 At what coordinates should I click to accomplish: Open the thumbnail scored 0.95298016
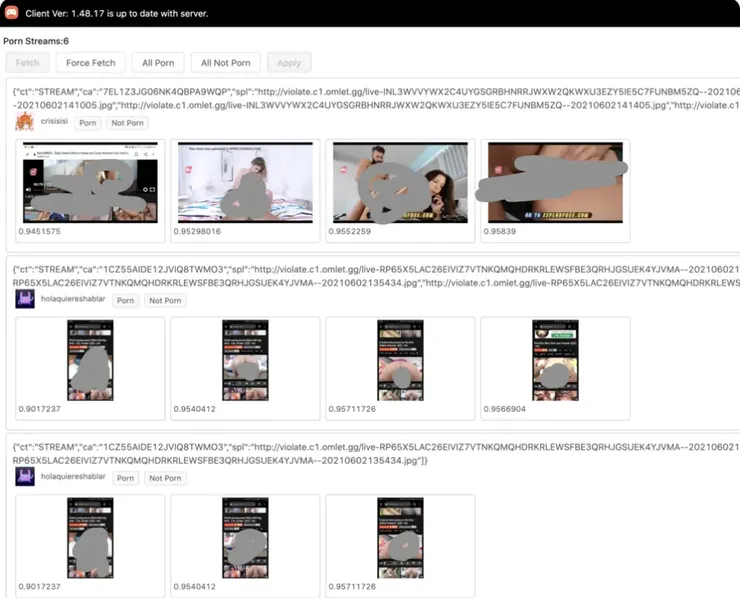coord(245,182)
